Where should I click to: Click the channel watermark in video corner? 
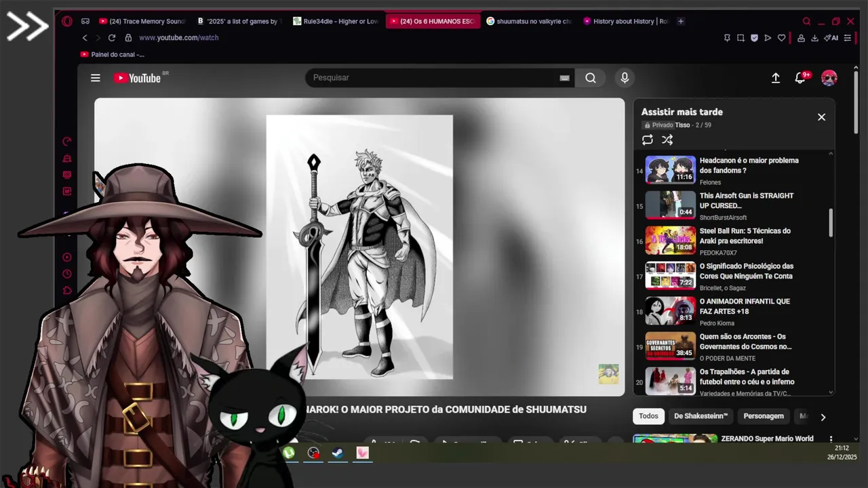click(608, 374)
